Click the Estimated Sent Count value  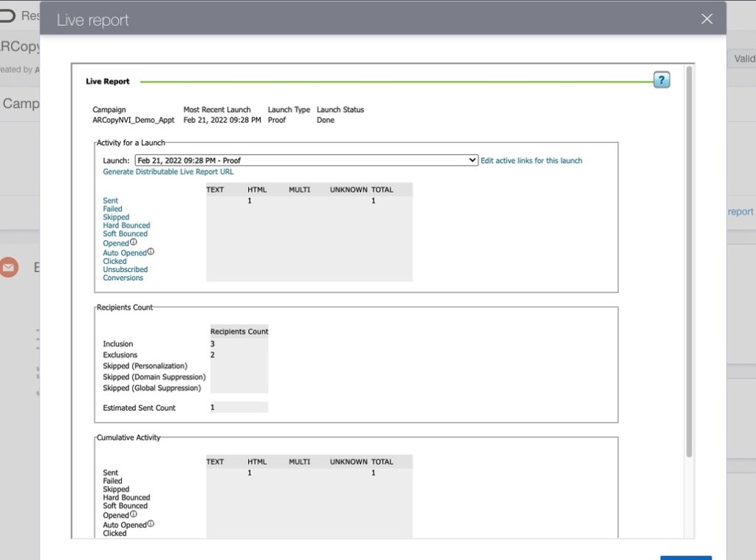[x=212, y=407]
